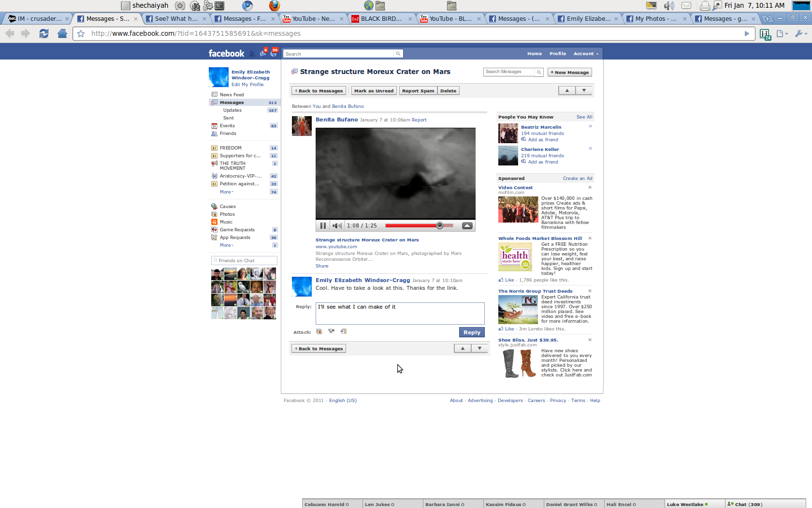Image resolution: width=812 pixels, height=508 pixels.
Task: Open Game Requests in sidebar
Action: [237, 229]
